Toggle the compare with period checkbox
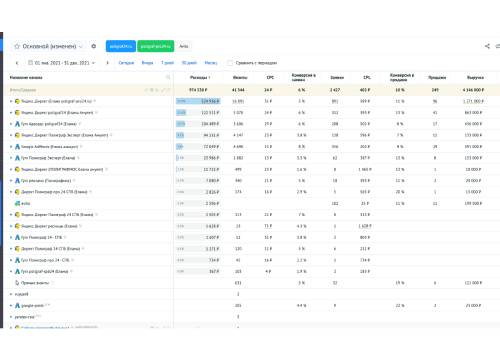 pyautogui.click(x=230, y=63)
